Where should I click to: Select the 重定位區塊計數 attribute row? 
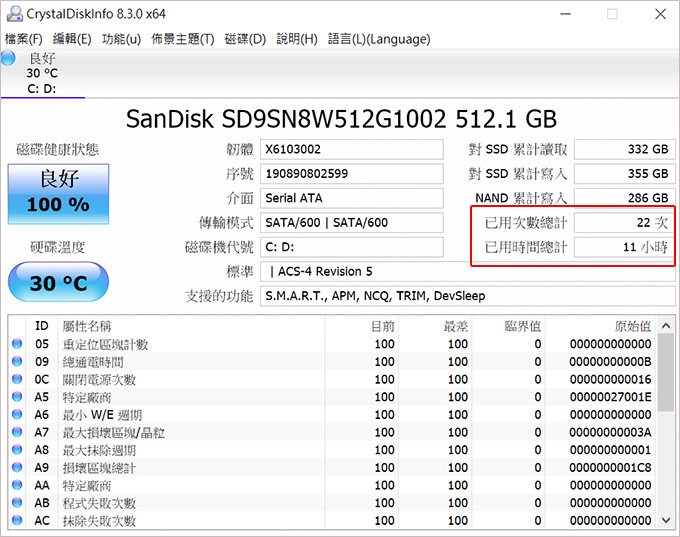333,344
